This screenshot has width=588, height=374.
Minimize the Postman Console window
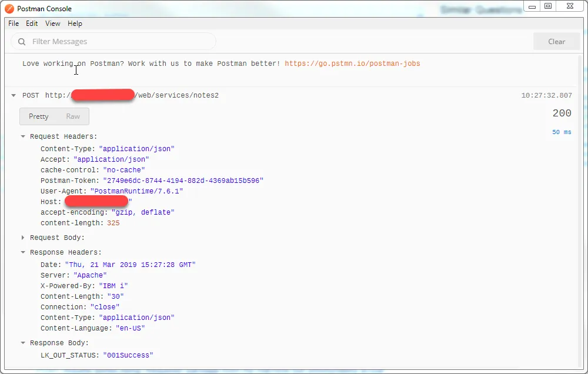coord(532,6)
